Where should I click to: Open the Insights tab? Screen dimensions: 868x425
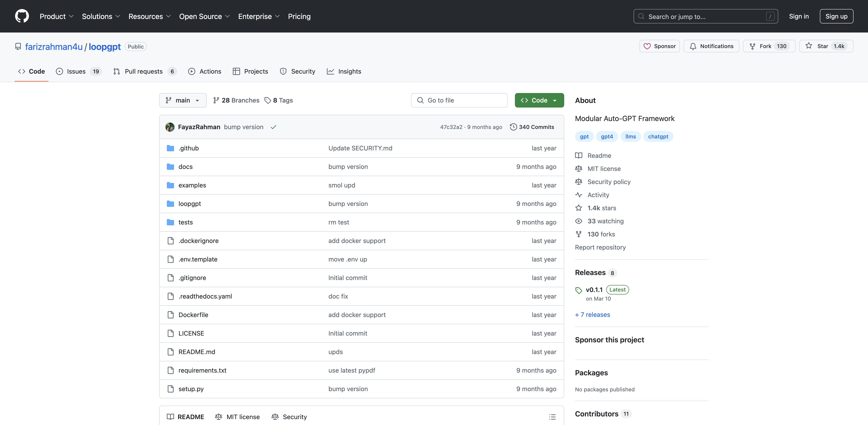tap(344, 71)
